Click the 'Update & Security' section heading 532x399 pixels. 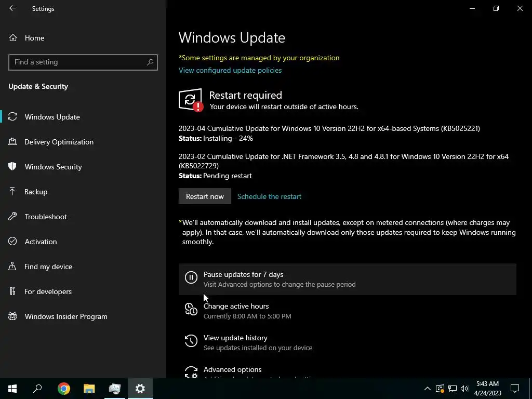[38, 86]
